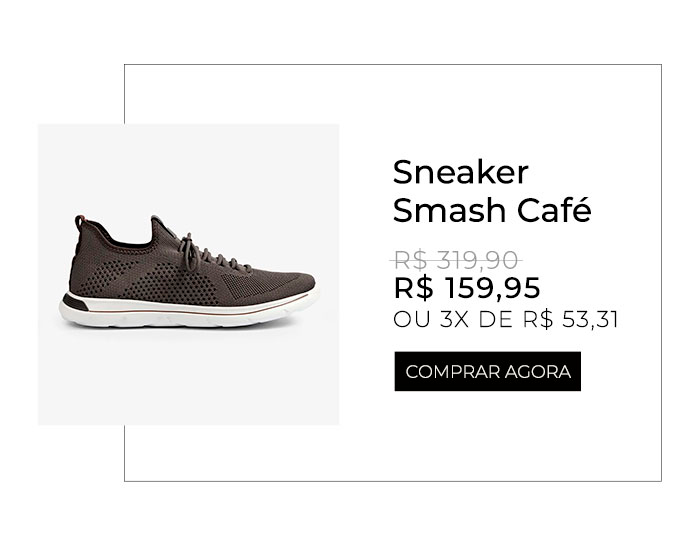This screenshot has width=700, height=546.
Task: Click the sale price R$ 159,95
Action: click(467, 288)
